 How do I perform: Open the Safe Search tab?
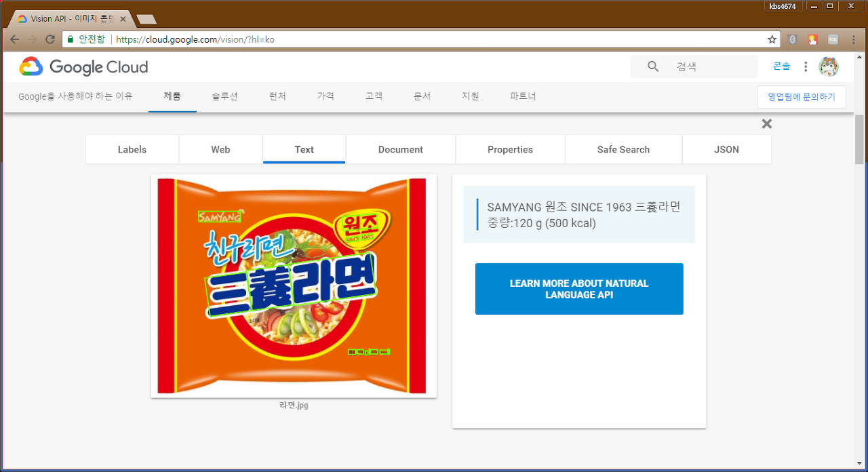coord(623,149)
